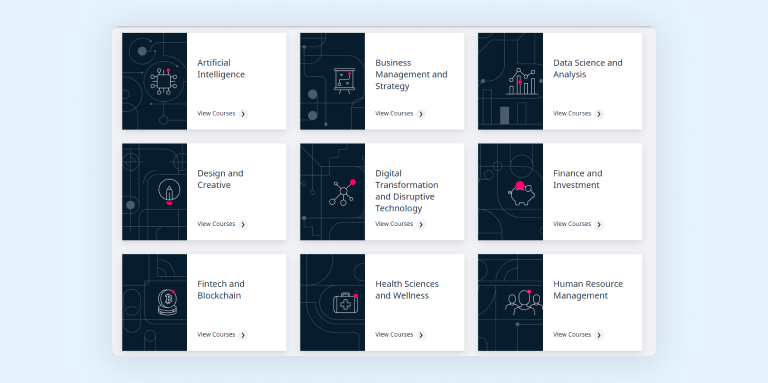This screenshot has width=768, height=383.
Task: Open View Courses link for Health Sciences and Wellness
Action: tap(394, 335)
